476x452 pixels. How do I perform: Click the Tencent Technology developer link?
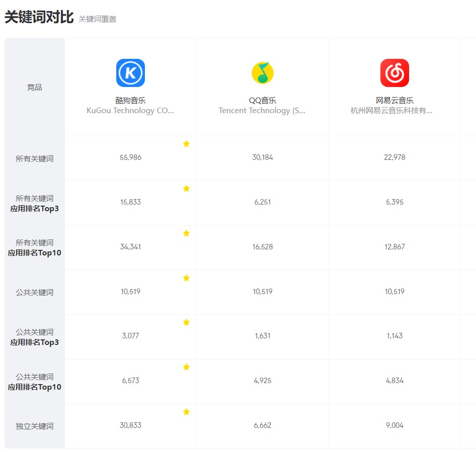coord(262,111)
